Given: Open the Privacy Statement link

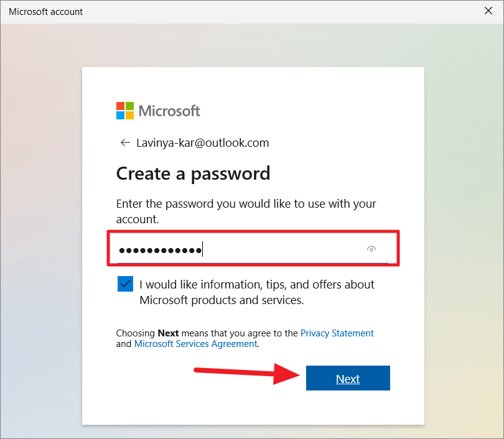Looking at the screenshot, I should pos(337,333).
